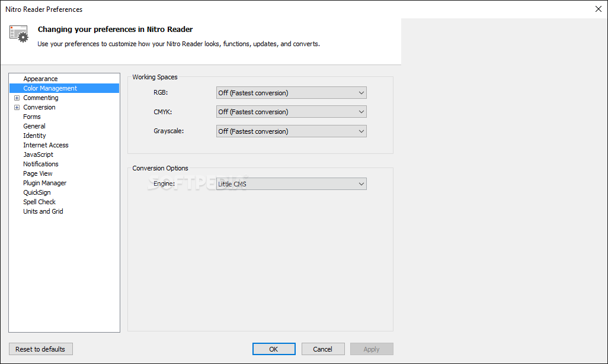
Task: Select Internet Access category
Action: pos(46,145)
